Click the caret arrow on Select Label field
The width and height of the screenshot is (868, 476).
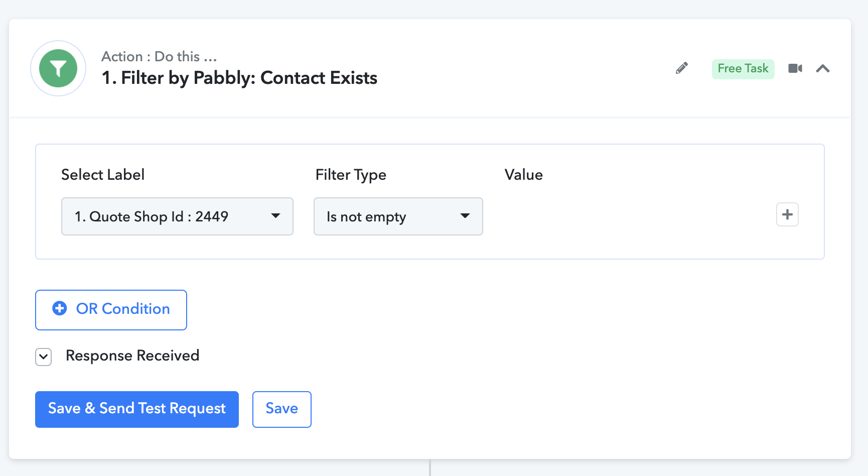point(275,216)
